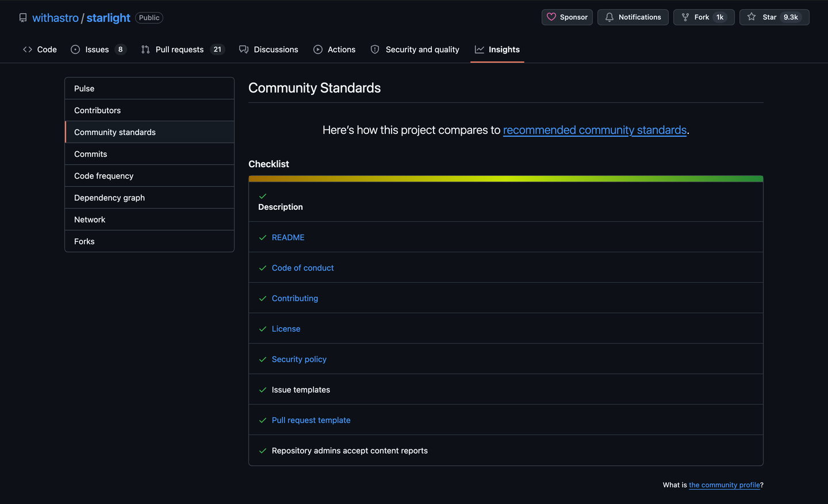The width and height of the screenshot is (828, 504).
Task: Click the Sponsor button
Action: pos(567,17)
